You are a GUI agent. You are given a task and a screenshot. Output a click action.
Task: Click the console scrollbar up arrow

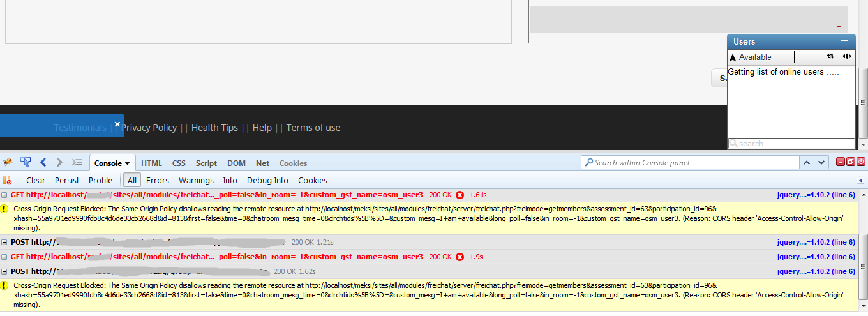click(862, 193)
